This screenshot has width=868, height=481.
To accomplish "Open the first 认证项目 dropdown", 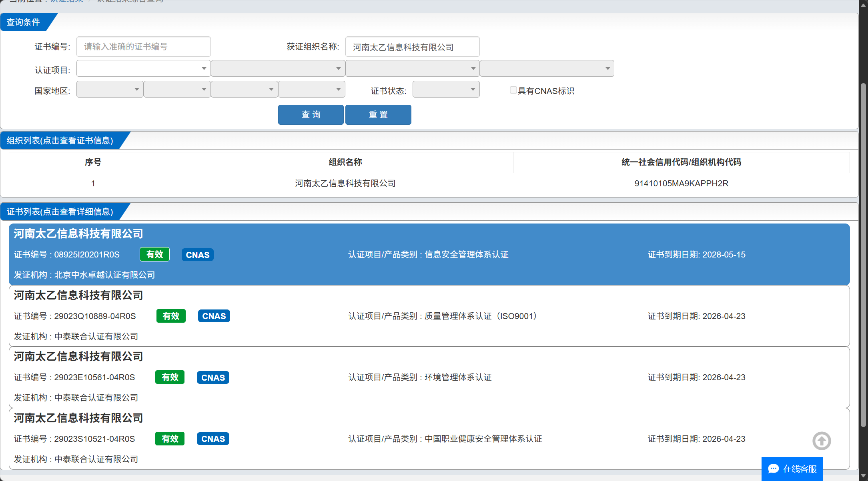I will [143, 68].
